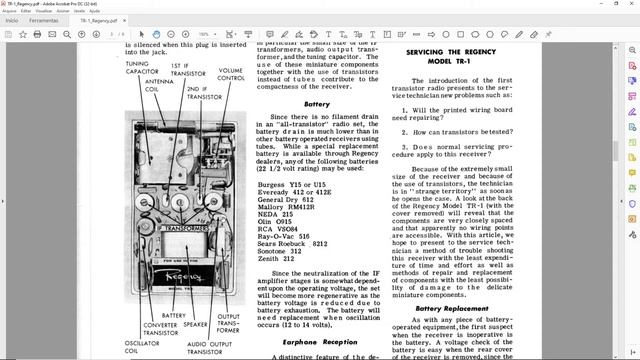Open the Visualizar menu

44,11
